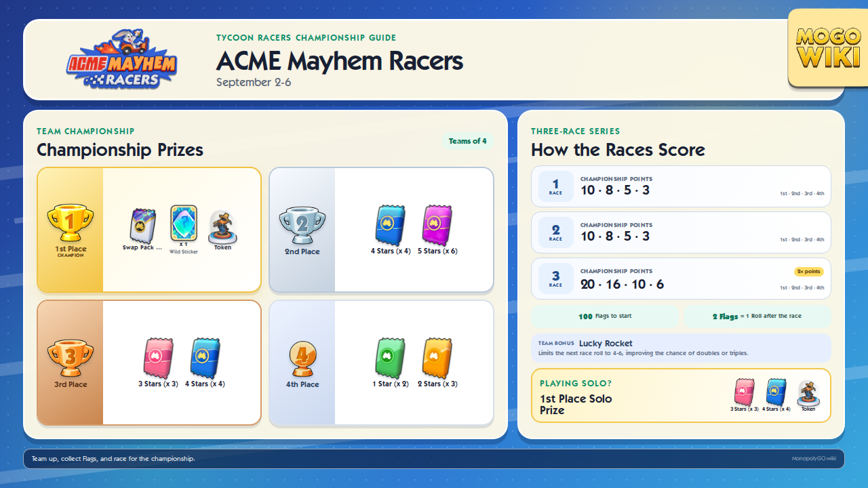This screenshot has width=868, height=488.
Task: Click the Race 3 number badge
Action: (x=555, y=279)
